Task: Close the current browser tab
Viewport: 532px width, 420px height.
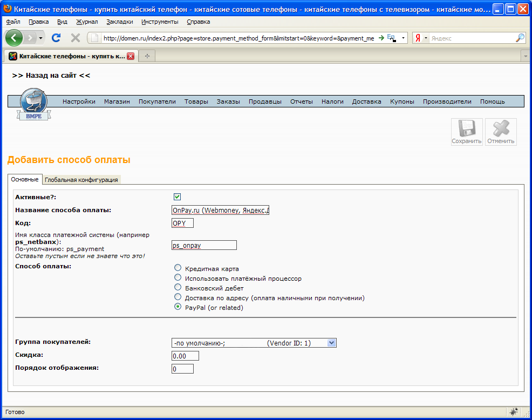Action: pyautogui.click(x=130, y=56)
